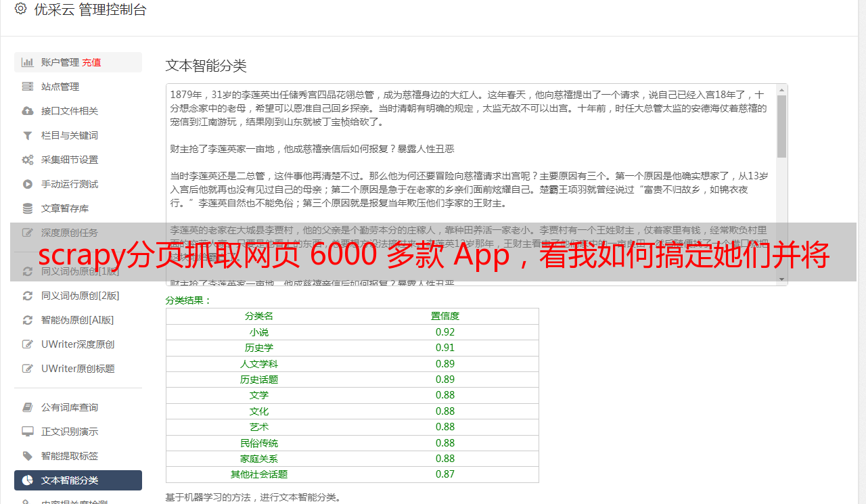Open the 智能伪原创[AI版] menu item

coord(78,320)
